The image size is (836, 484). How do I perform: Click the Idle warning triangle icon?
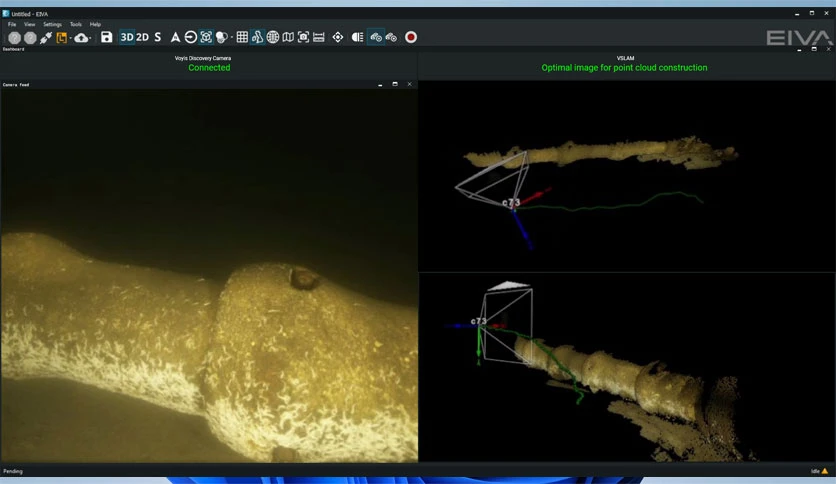(x=825, y=471)
